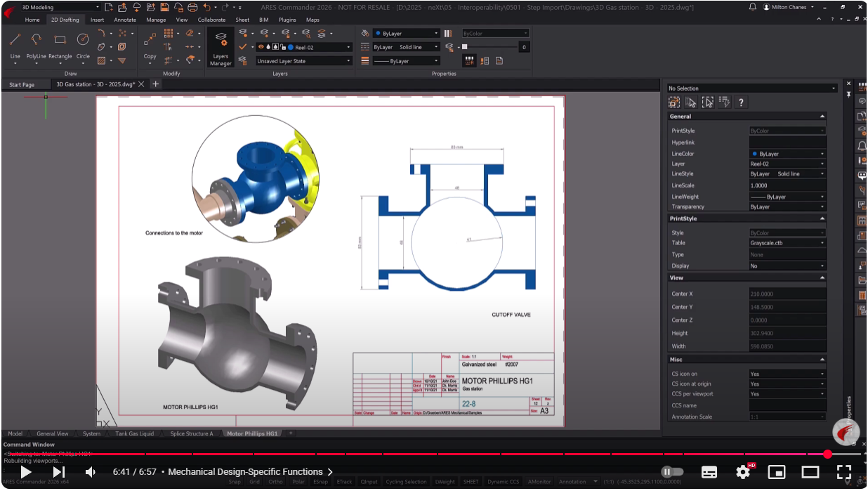
Task: Open the Layers Manager
Action: point(221,48)
